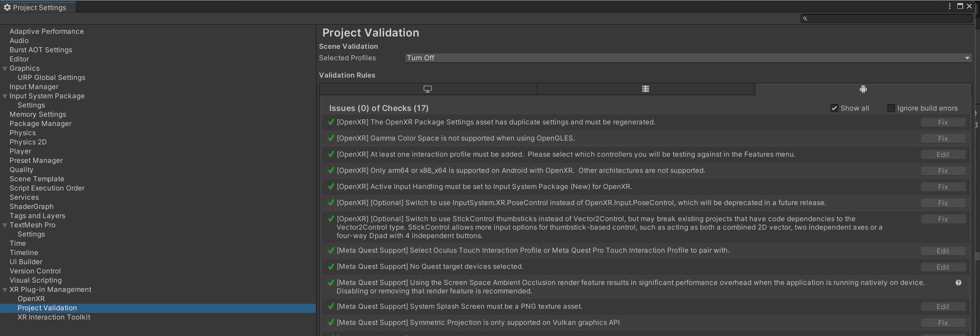Open Quality settings
Viewport: 980px width, 336px height.
[x=21, y=170]
